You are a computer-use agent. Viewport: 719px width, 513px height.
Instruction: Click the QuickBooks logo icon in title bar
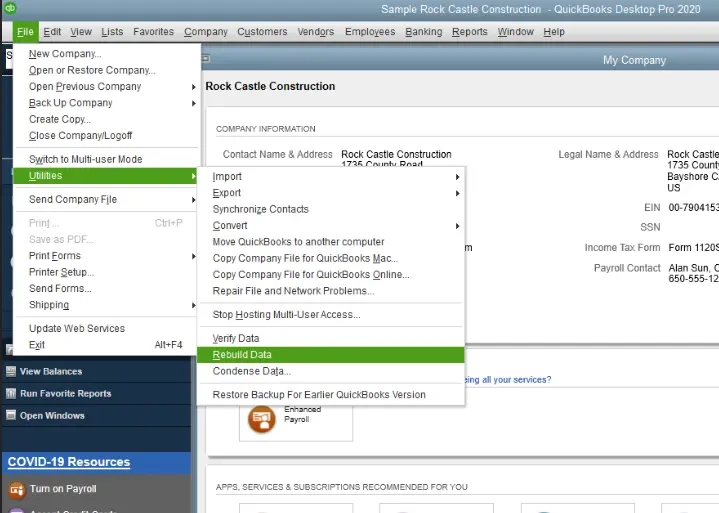pos(9,8)
